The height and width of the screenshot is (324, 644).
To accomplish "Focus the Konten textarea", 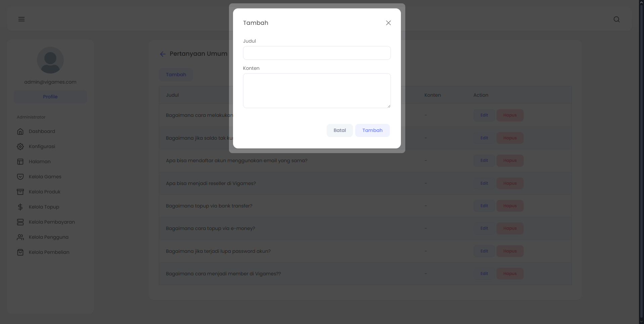I will pyautogui.click(x=317, y=91).
